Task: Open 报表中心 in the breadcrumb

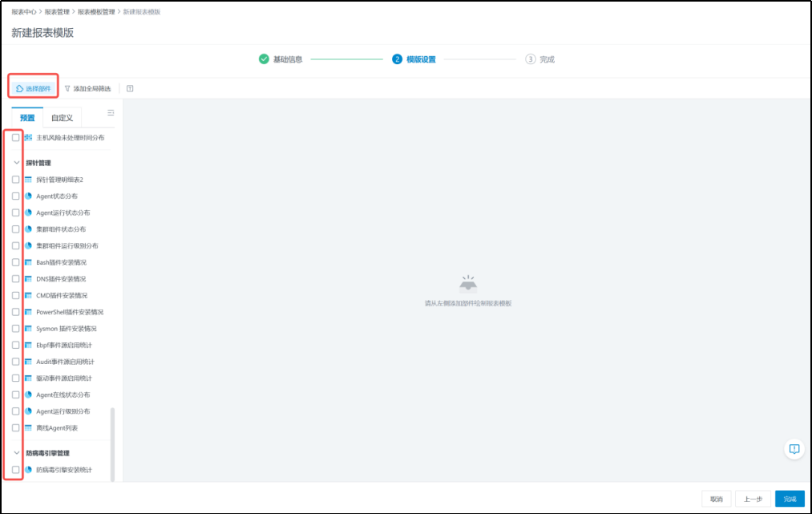Action: tap(24, 12)
